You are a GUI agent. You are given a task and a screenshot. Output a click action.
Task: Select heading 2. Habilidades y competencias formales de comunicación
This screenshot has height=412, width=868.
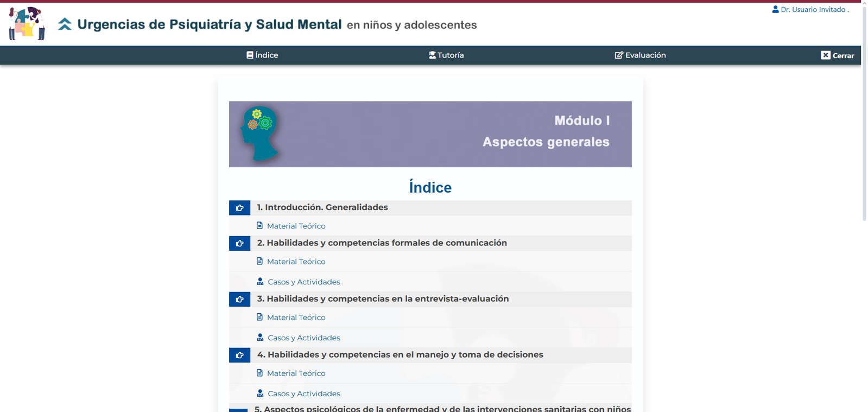point(382,243)
